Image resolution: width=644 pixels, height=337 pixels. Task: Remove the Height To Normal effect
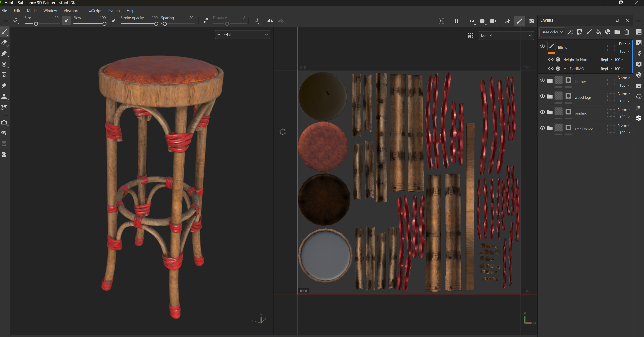pos(628,59)
